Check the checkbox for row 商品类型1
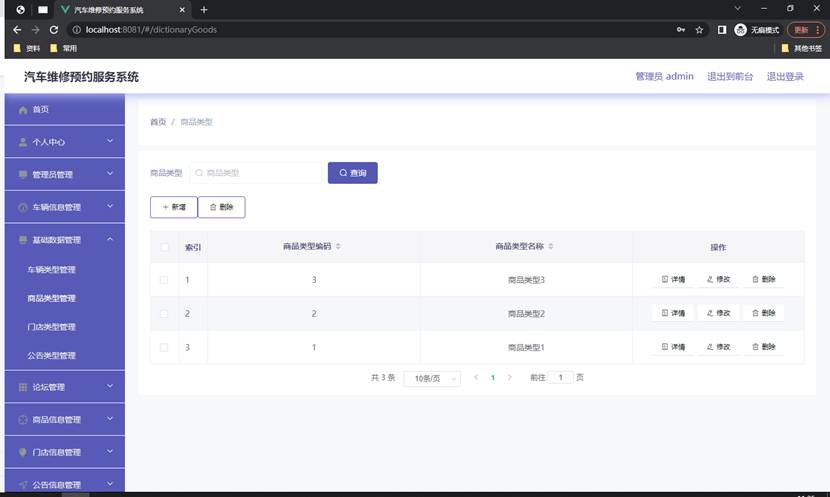The width and height of the screenshot is (830, 497). pyautogui.click(x=164, y=348)
